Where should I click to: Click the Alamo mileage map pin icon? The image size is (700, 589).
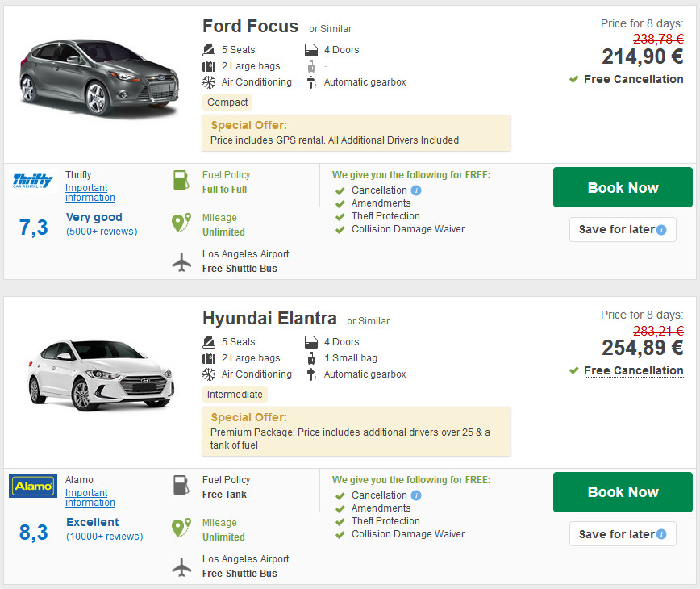(181, 528)
